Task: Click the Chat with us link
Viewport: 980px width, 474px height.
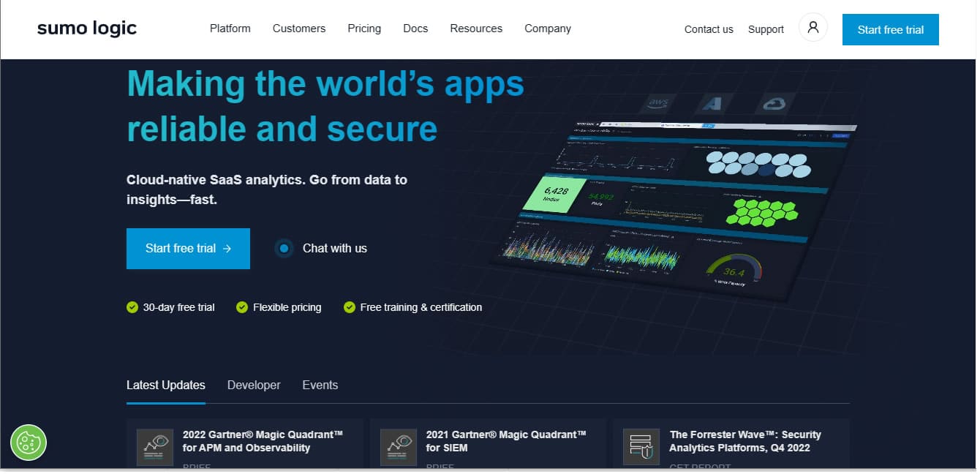Action: click(x=335, y=248)
